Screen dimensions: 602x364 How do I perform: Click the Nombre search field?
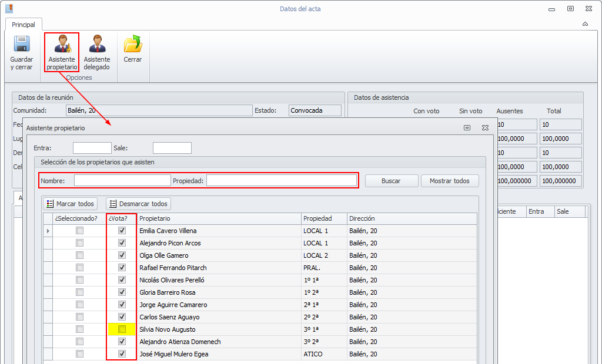(x=122, y=181)
